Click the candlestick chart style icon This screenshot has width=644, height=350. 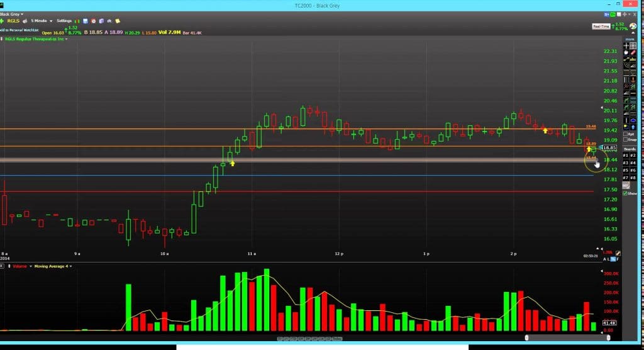[77, 21]
